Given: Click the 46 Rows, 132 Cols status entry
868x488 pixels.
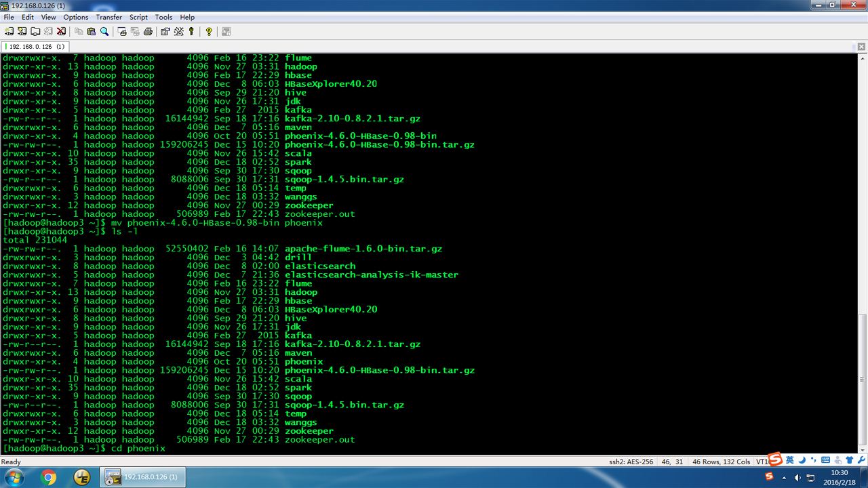Looking at the screenshot, I should pos(721,462).
